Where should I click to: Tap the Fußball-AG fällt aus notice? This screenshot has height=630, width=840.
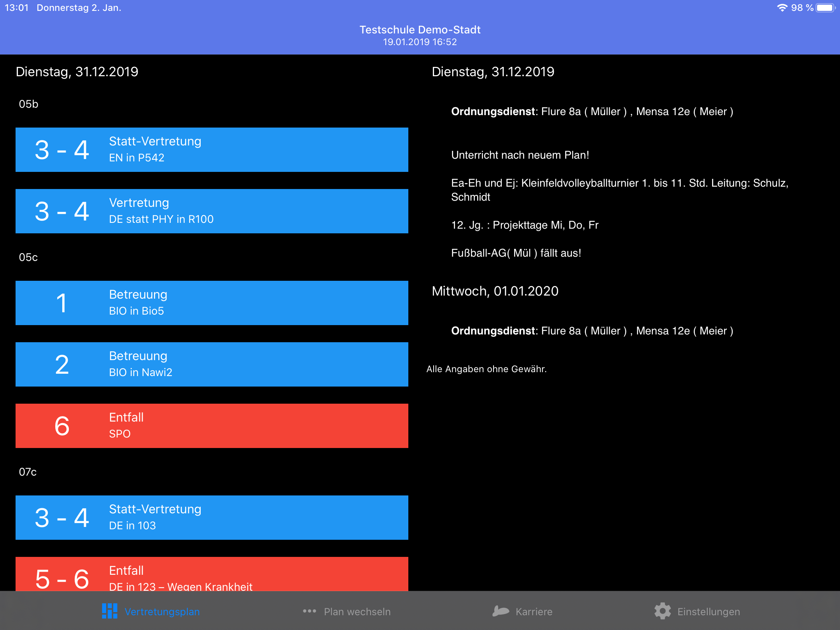[x=516, y=253]
